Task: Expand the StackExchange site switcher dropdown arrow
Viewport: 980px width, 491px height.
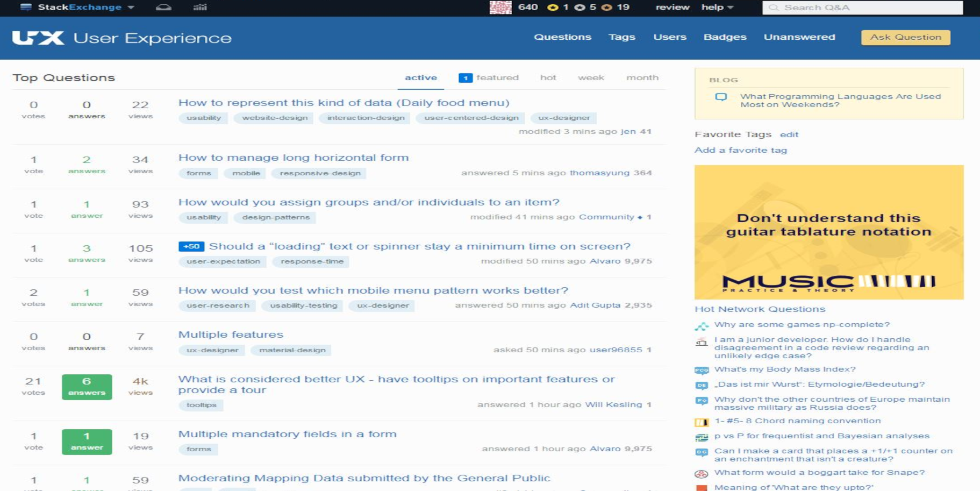Action: (x=131, y=8)
